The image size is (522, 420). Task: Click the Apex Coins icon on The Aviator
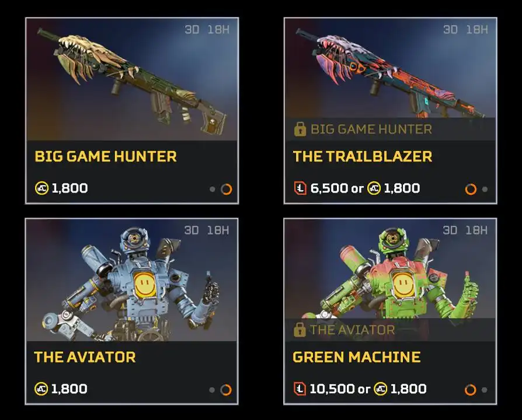click(x=41, y=388)
